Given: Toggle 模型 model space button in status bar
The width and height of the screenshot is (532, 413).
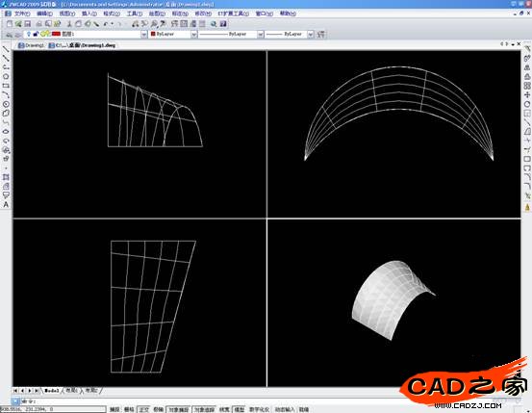Looking at the screenshot, I should 240,409.
